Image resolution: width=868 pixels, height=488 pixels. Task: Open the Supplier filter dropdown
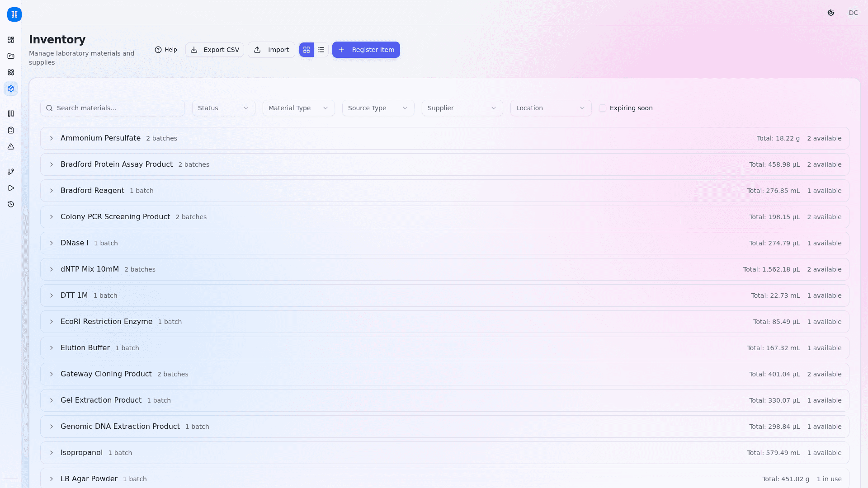point(462,108)
